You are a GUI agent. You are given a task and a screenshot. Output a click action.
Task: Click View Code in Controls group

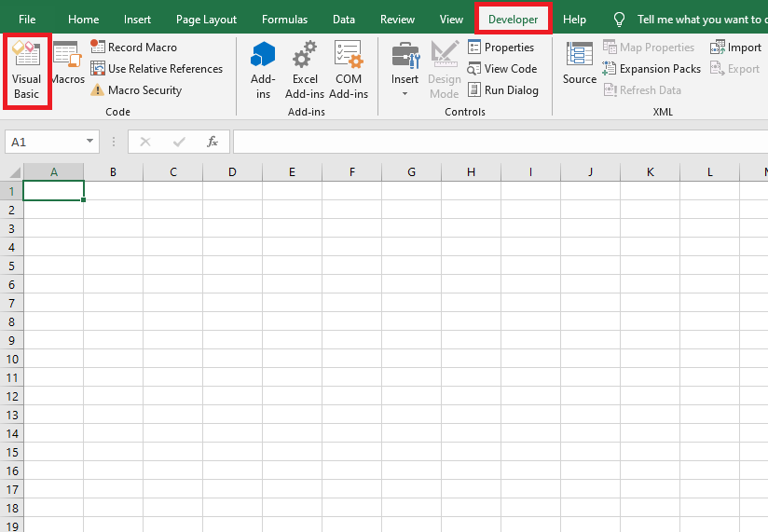[x=502, y=69]
